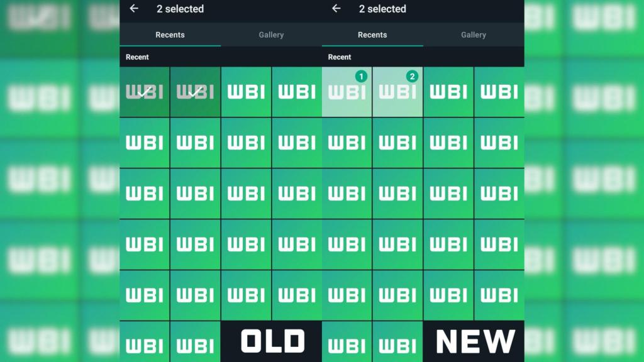Deselect second checkmarked thumbnail in OLD screen
This screenshot has height=362, width=644.
pos(195,92)
